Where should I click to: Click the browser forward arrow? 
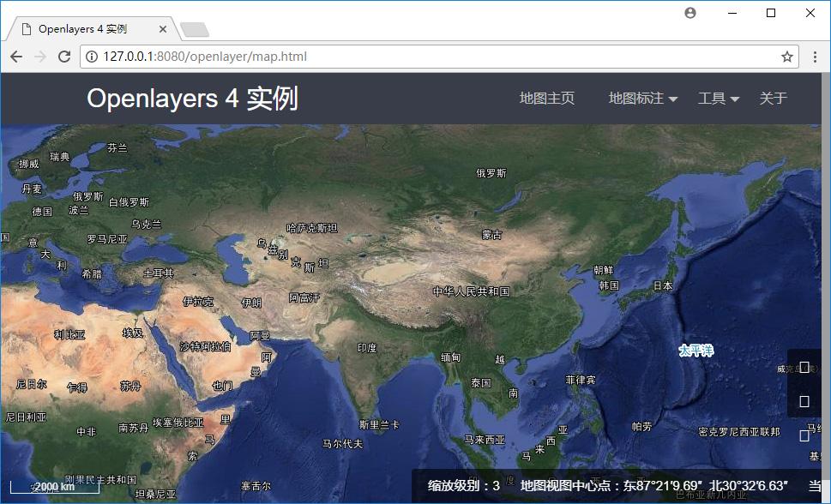(40, 57)
